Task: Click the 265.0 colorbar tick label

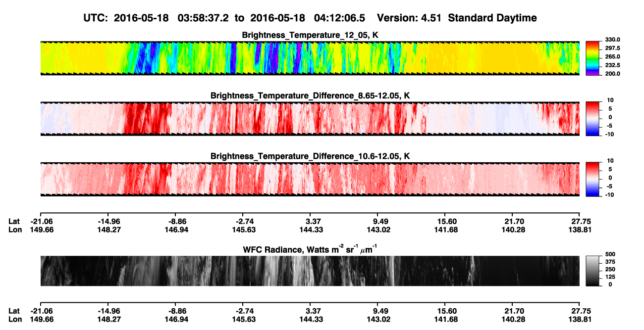Action: pos(612,57)
